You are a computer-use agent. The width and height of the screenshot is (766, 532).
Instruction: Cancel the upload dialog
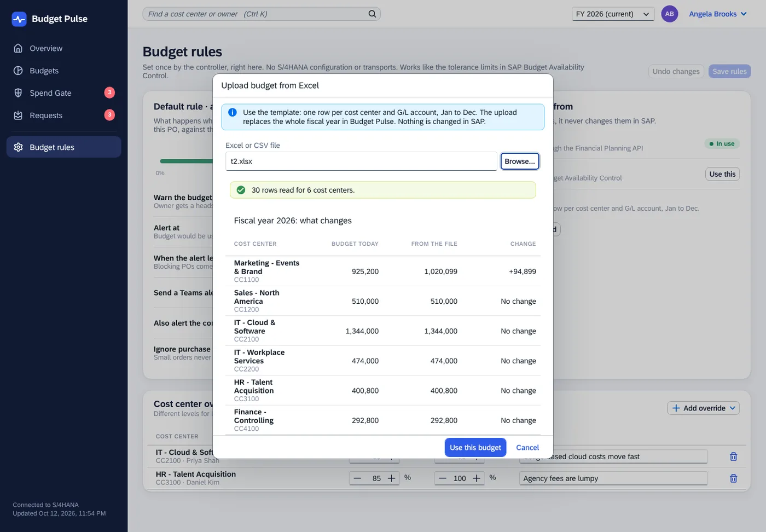click(527, 448)
